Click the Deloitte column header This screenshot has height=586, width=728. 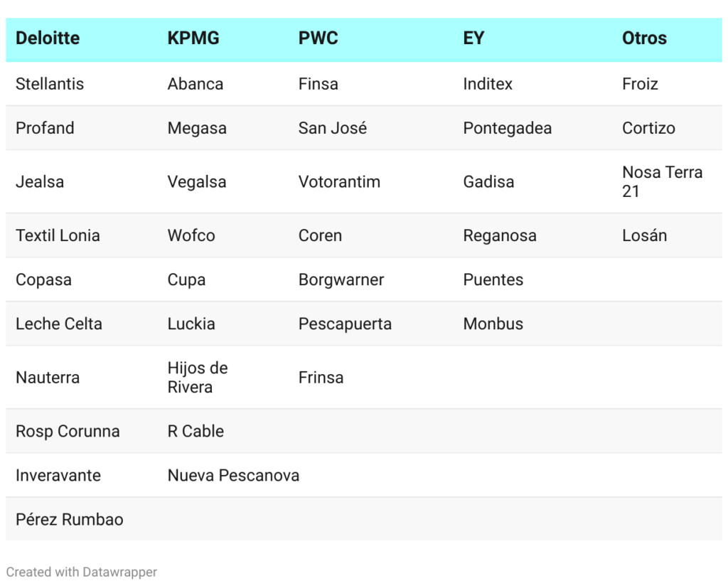(x=48, y=38)
